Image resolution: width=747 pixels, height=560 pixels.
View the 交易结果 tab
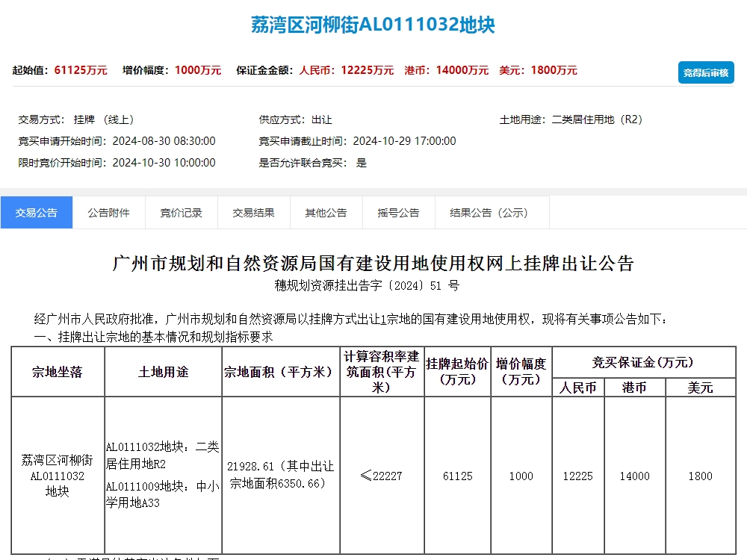pos(253,212)
